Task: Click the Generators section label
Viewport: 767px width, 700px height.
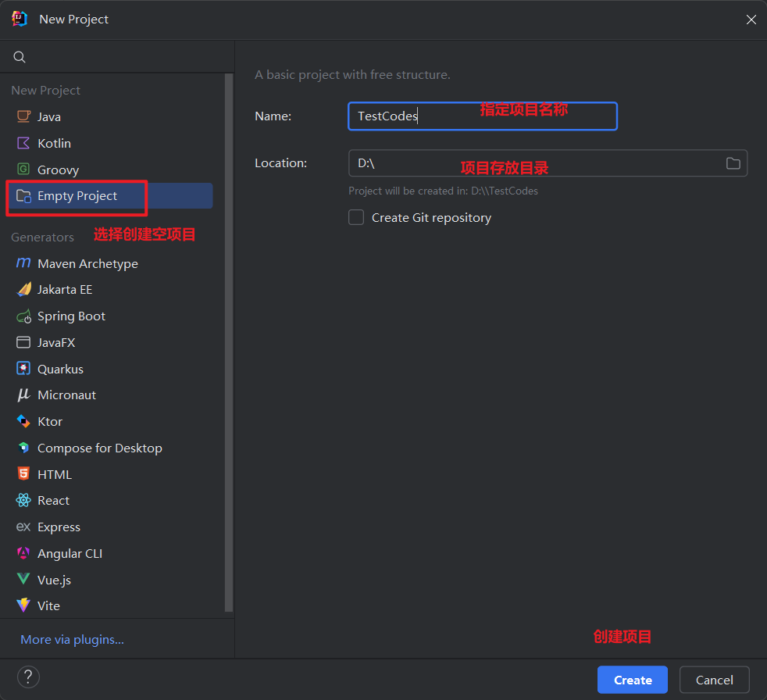Action: click(x=42, y=237)
